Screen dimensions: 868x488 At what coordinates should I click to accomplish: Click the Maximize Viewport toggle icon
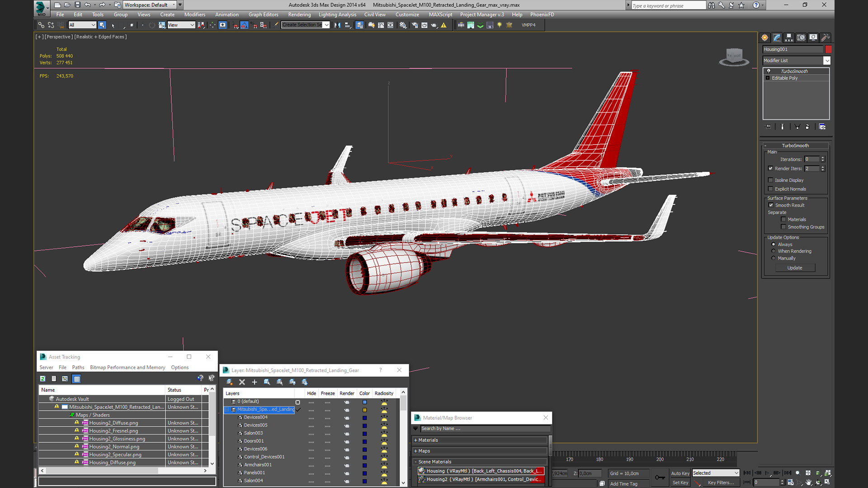(x=827, y=483)
